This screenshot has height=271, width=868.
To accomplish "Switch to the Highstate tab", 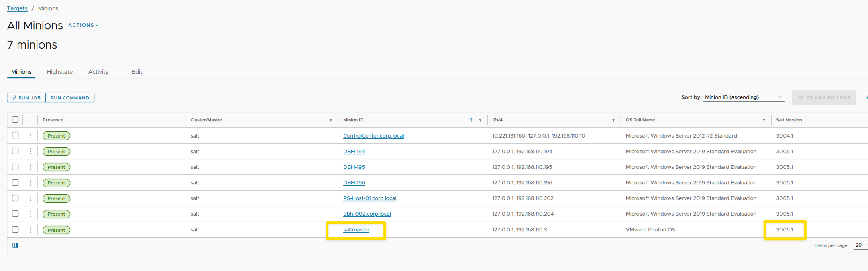I will click(60, 72).
